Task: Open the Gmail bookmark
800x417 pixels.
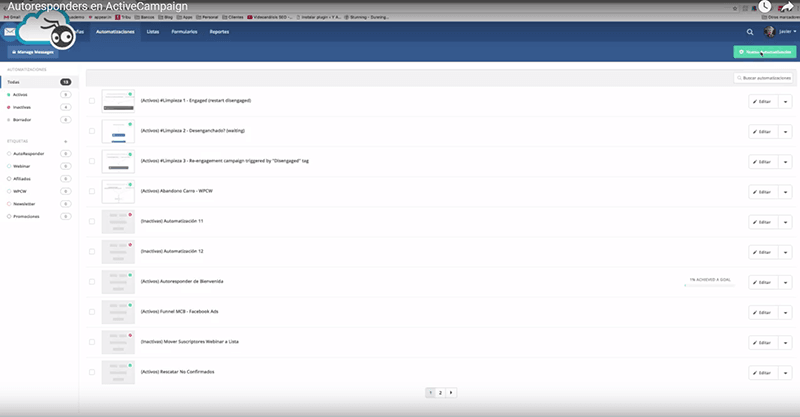Action: (13, 17)
